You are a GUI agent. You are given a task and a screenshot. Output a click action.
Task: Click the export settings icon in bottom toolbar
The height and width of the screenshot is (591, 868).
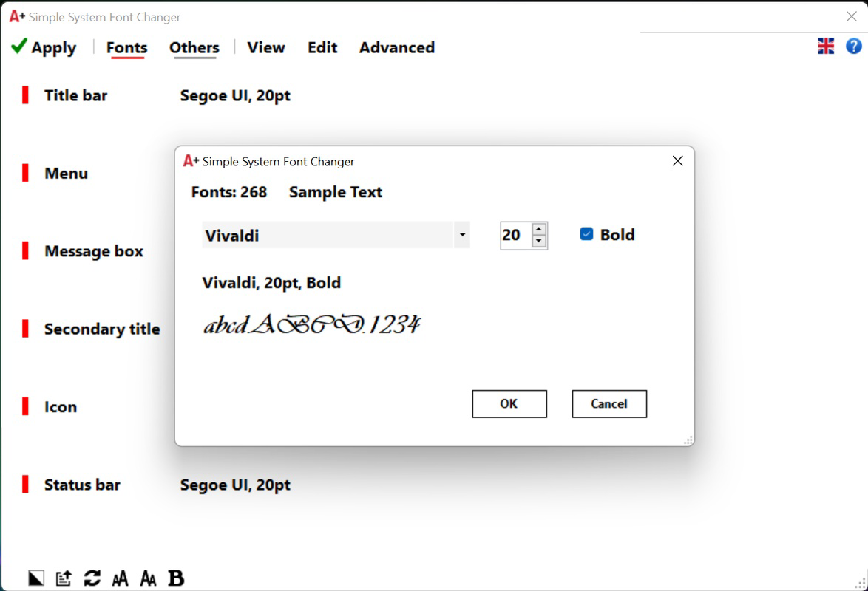pyautogui.click(x=64, y=578)
